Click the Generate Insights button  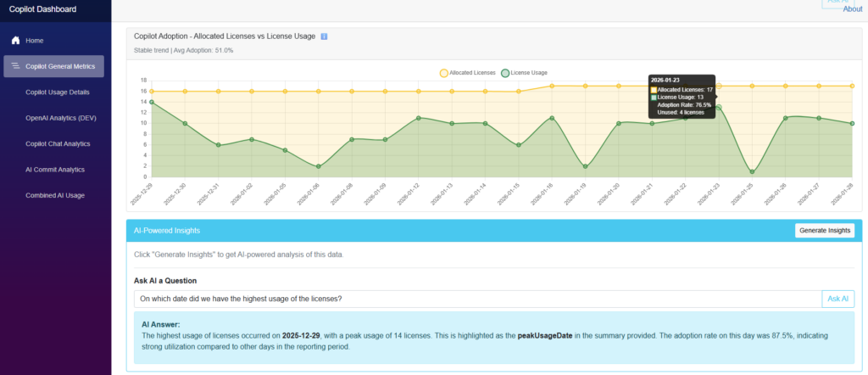click(824, 231)
